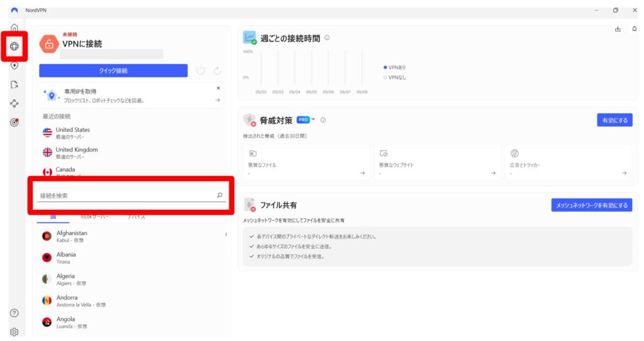Click the arrow on 専用IPを取得 banner
Screen dimensions: 644x341
click(218, 100)
